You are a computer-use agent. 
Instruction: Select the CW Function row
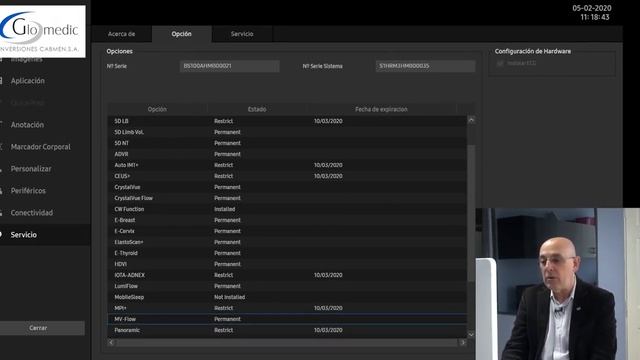click(287, 209)
